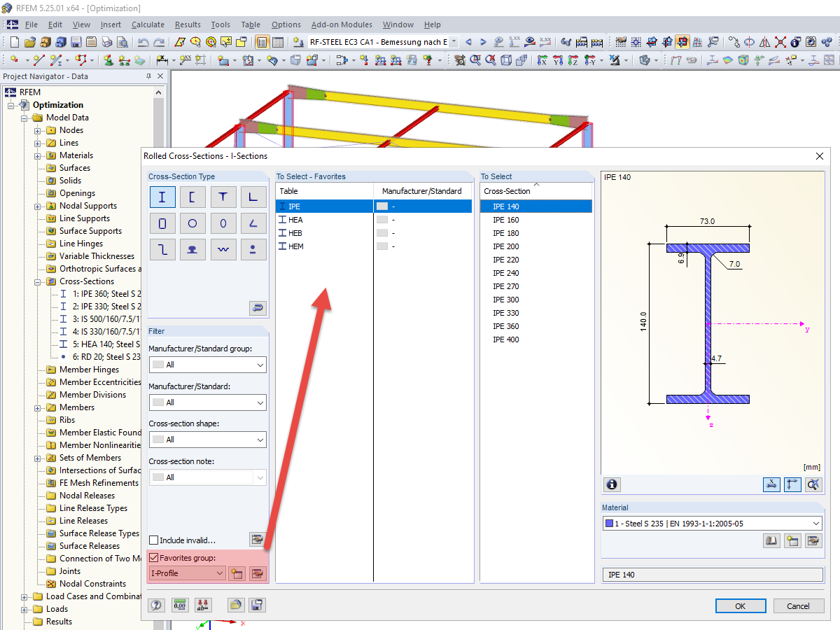Expand the Nodal Supports tree node
Image resolution: width=840 pixels, height=630 pixels.
[x=37, y=206]
